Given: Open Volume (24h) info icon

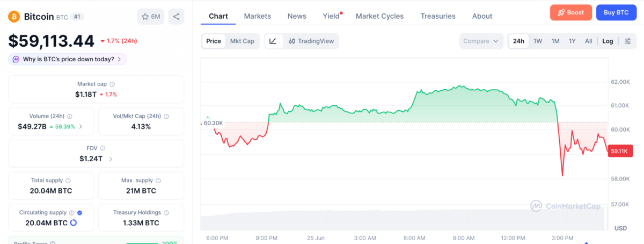Looking at the screenshot, I should (x=70, y=116).
